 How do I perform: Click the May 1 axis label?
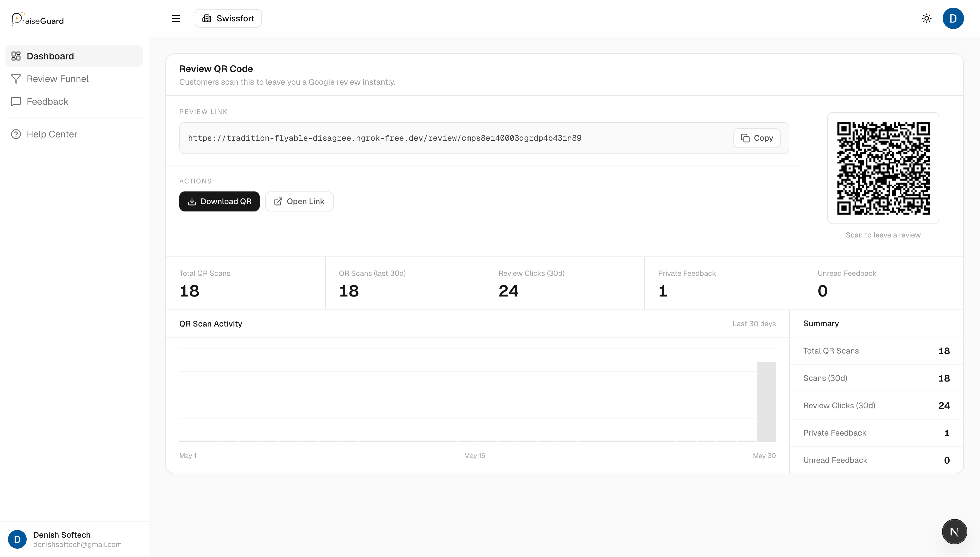point(188,456)
